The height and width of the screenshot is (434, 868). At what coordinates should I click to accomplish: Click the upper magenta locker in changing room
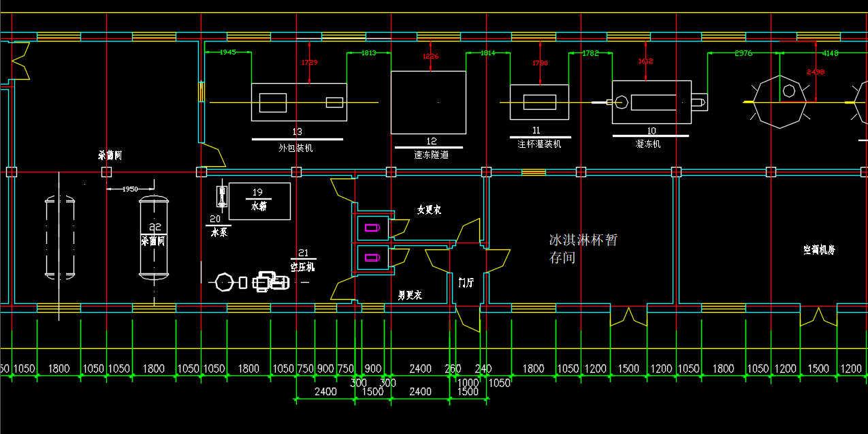click(x=372, y=228)
